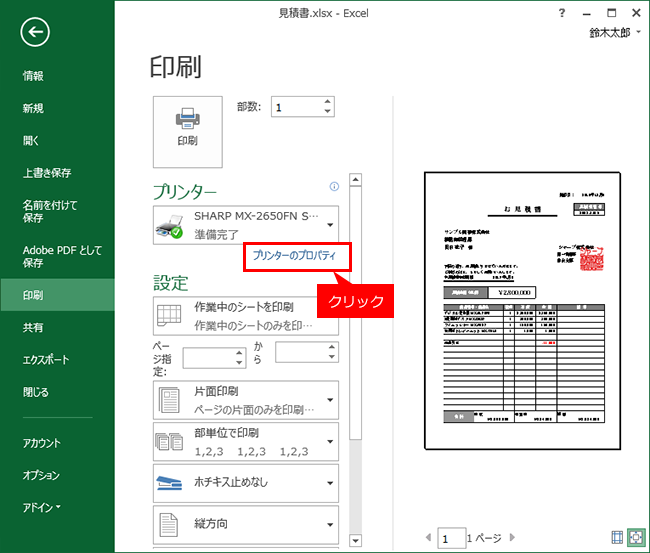The image size is (650, 553).
Task: Increment the page range end value
Action: pyautogui.click(x=332, y=347)
